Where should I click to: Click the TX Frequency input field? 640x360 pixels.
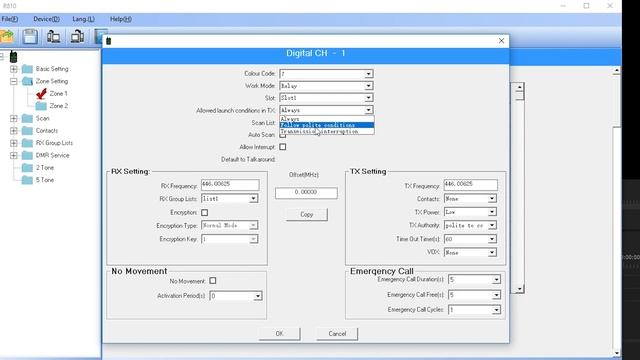point(471,184)
